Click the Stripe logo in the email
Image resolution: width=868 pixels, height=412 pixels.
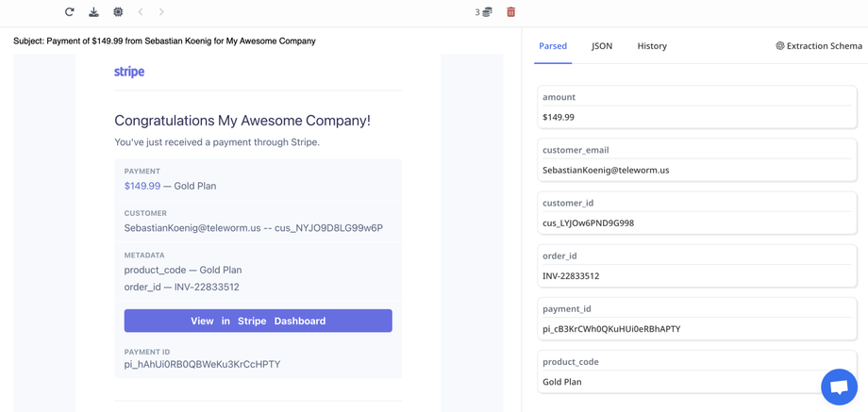(x=129, y=72)
